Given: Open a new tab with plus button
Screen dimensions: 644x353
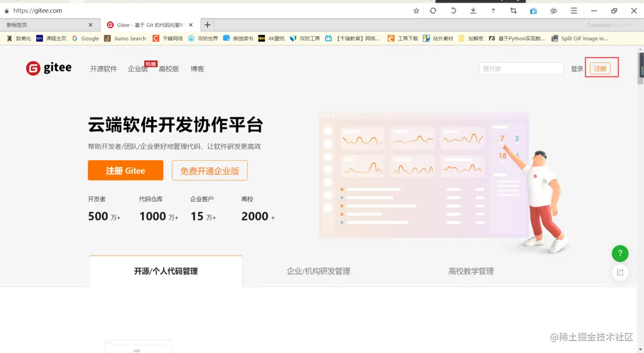Looking at the screenshot, I should 207,25.
